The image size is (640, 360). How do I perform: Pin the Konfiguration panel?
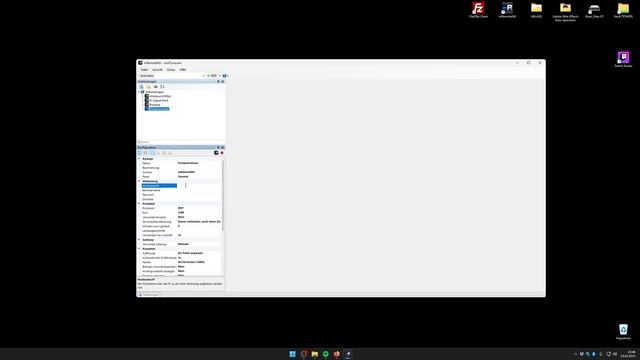pyautogui.click(x=218, y=147)
